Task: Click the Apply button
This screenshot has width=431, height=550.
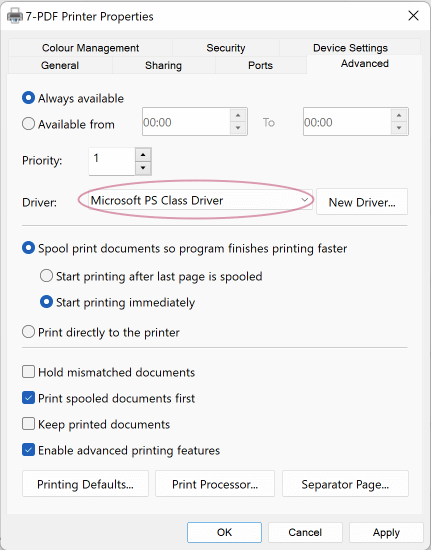Action: coord(386,532)
